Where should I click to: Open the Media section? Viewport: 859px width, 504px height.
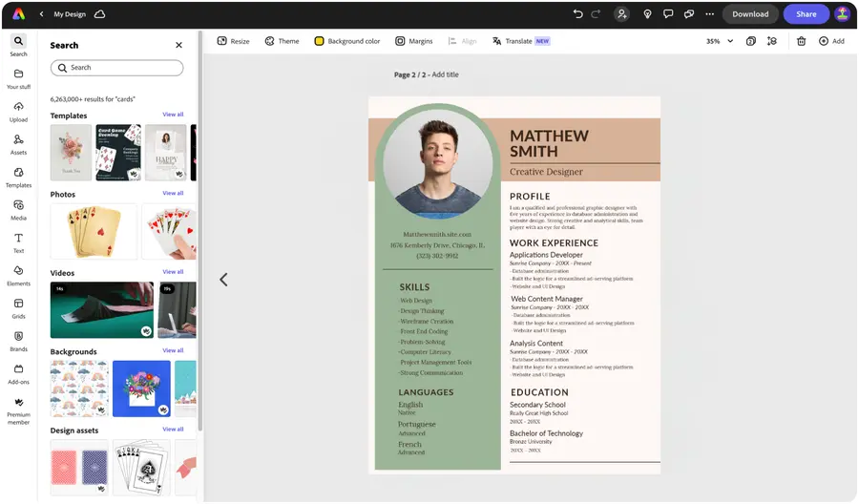click(x=18, y=210)
